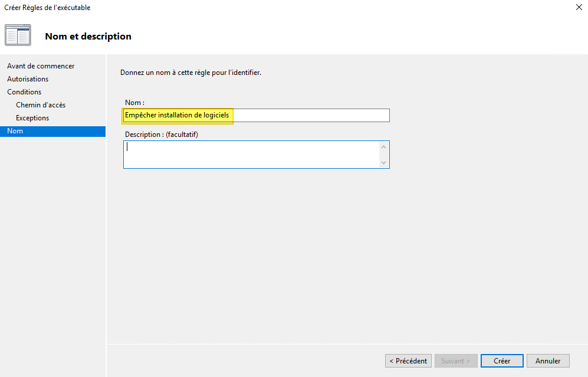588x377 pixels.
Task: Click the scroll-down arrow on Description box
Action: pyautogui.click(x=384, y=163)
